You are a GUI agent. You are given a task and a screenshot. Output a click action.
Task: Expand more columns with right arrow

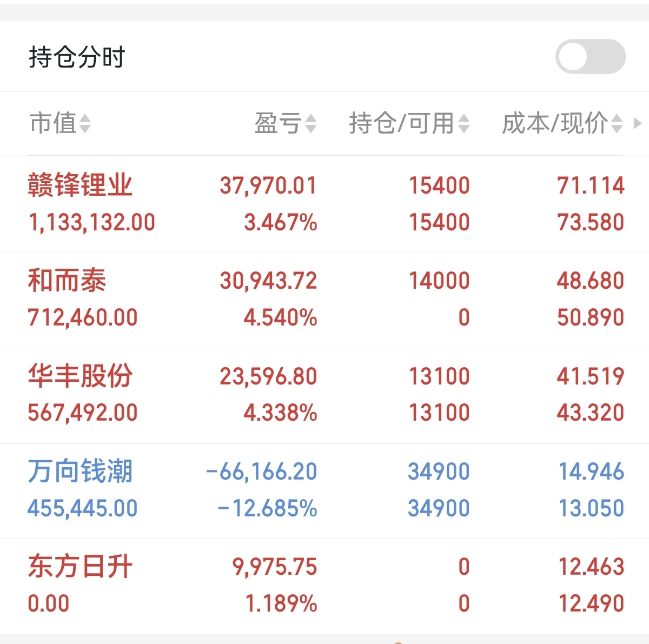click(638, 123)
